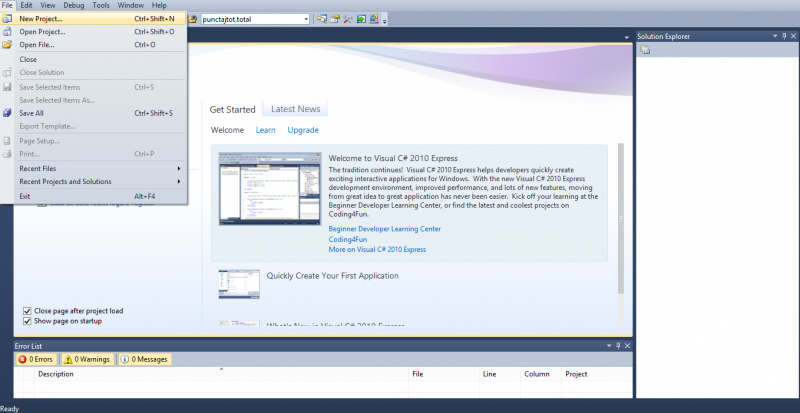800x413 pixels.
Task: Click the Start Page vertical scrollbar
Action: (x=621, y=218)
